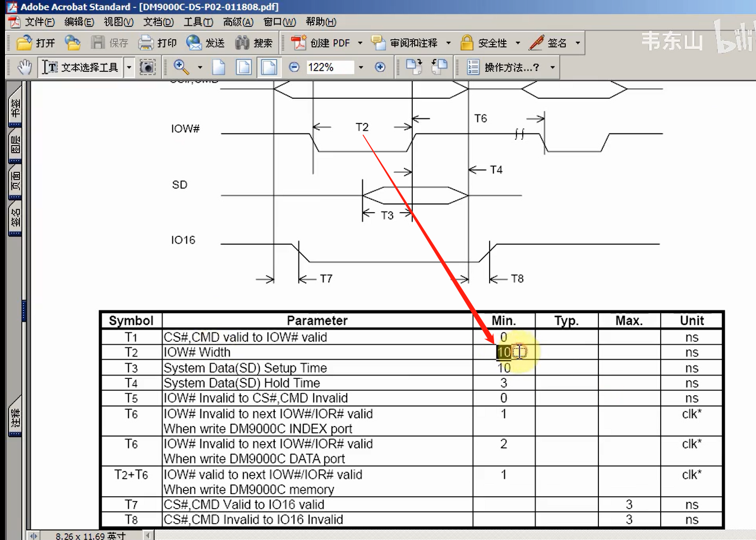Rotate the page clockwise
This screenshot has width=756, height=540.
point(414,67)
